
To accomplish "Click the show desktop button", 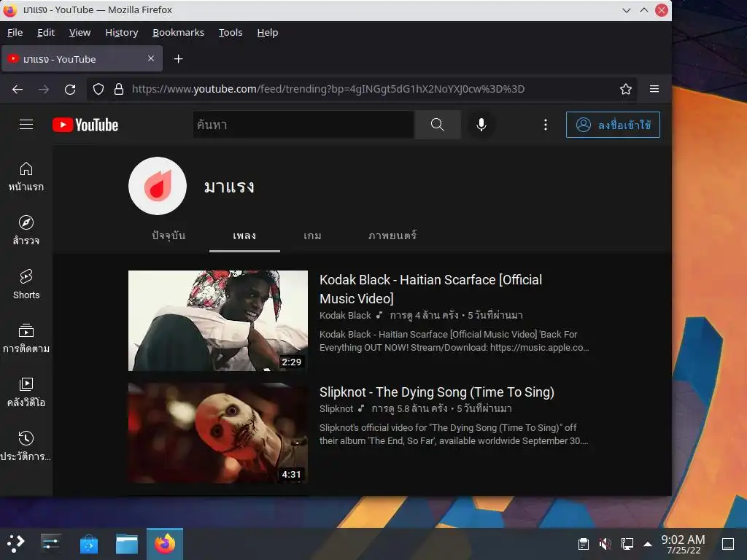I will (x=728, y=544).
